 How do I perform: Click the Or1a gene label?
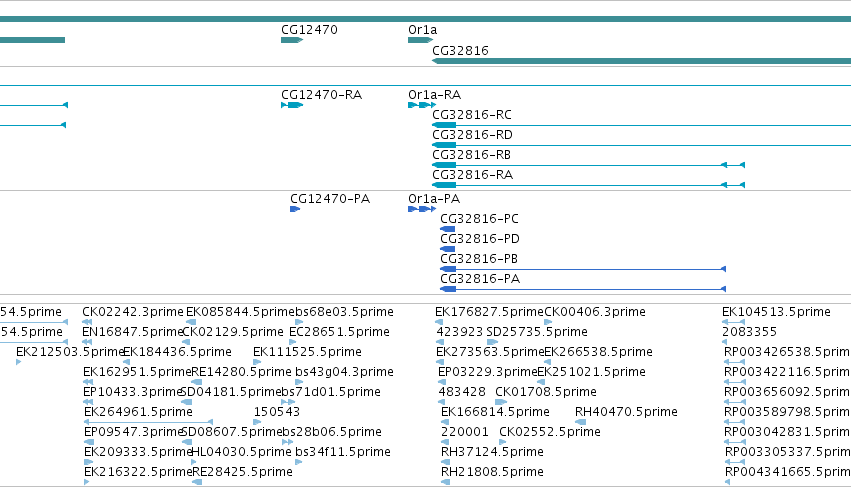coord(422,30)
